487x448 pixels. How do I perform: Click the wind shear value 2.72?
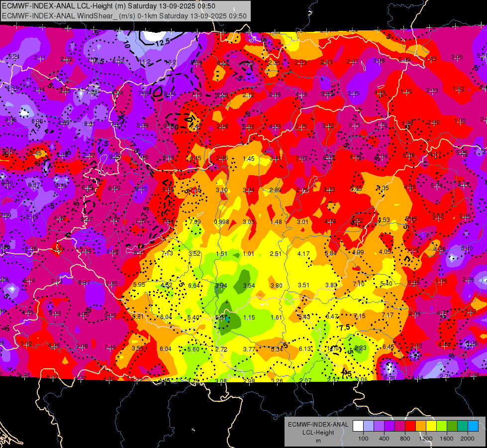[x=221, y=349]
